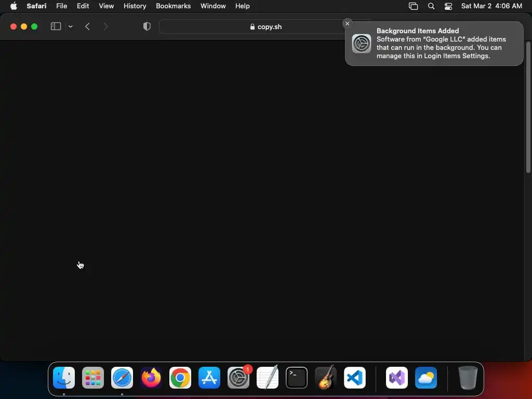This screenshot has width=532, height=399.
Task: Open the File menu
Action: (x=61, y=6)
